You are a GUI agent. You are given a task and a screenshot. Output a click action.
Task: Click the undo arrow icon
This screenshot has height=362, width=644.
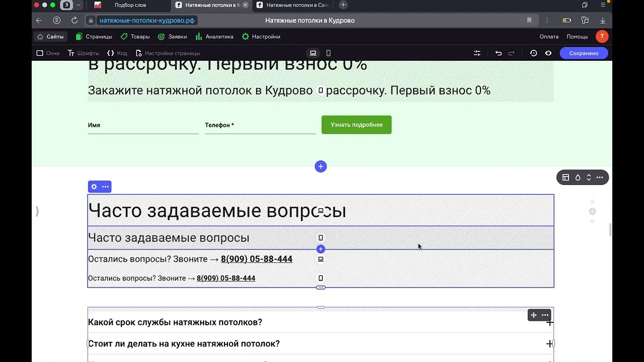click(498, 53)
